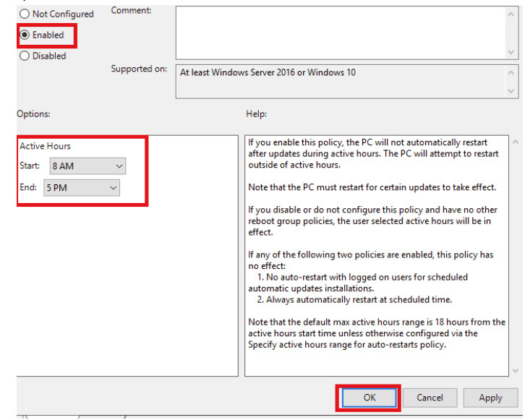This screenshot has height=420, width=530.
Task: Click the OK button
Action: (x=369, y=398)
